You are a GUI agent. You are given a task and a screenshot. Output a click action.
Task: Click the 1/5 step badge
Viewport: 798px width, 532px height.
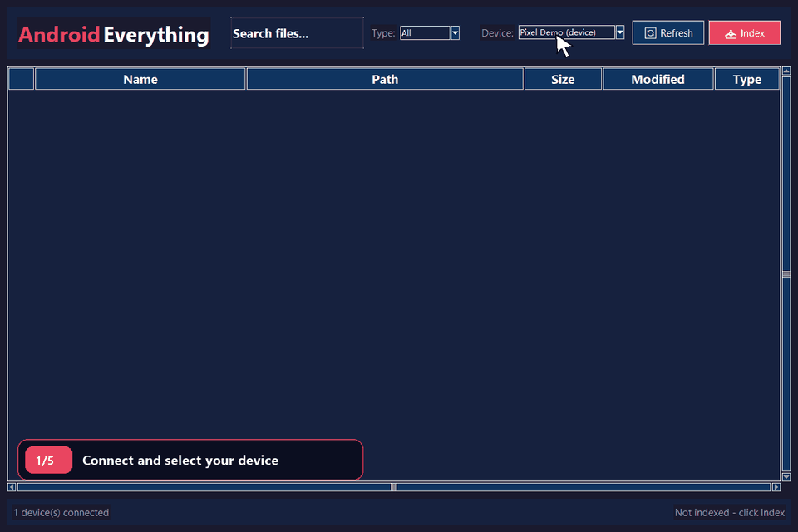(x=48, y=461)
